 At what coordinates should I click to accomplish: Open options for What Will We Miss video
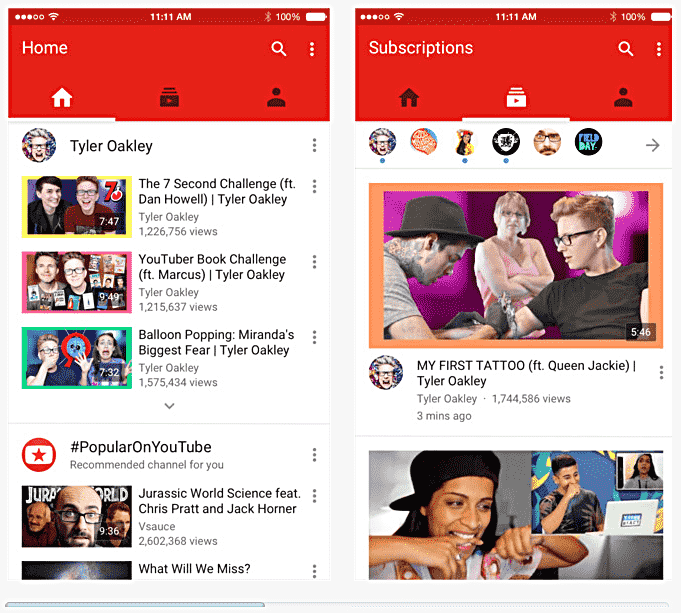(x=314, y=571)
